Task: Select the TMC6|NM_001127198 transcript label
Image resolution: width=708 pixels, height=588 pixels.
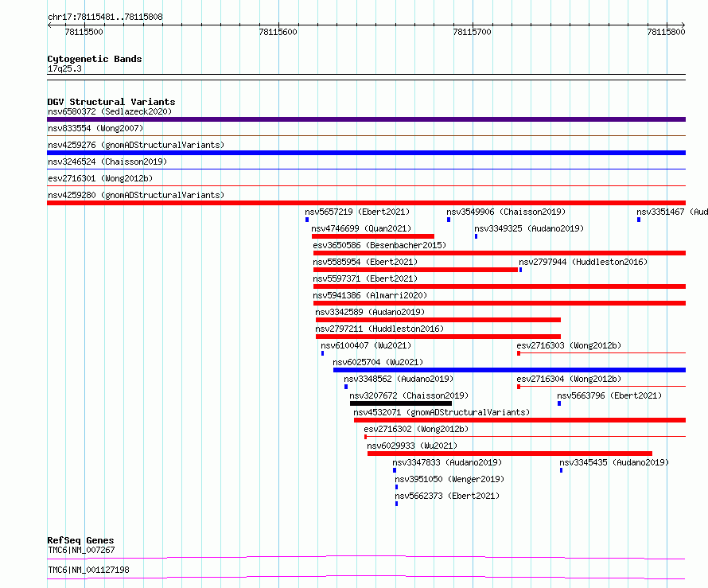Action: pos(88,570)
